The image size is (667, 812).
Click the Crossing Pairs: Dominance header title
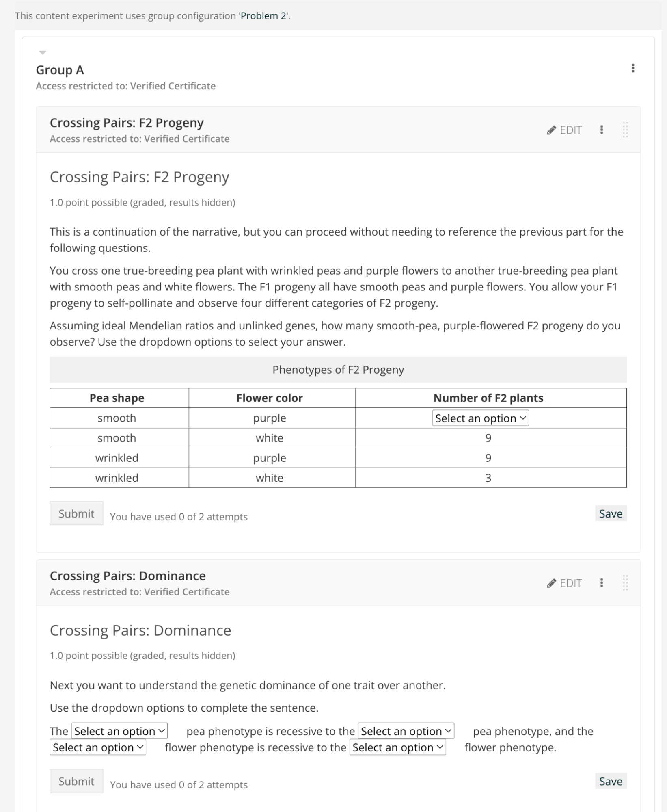click(x=127, y=576)
